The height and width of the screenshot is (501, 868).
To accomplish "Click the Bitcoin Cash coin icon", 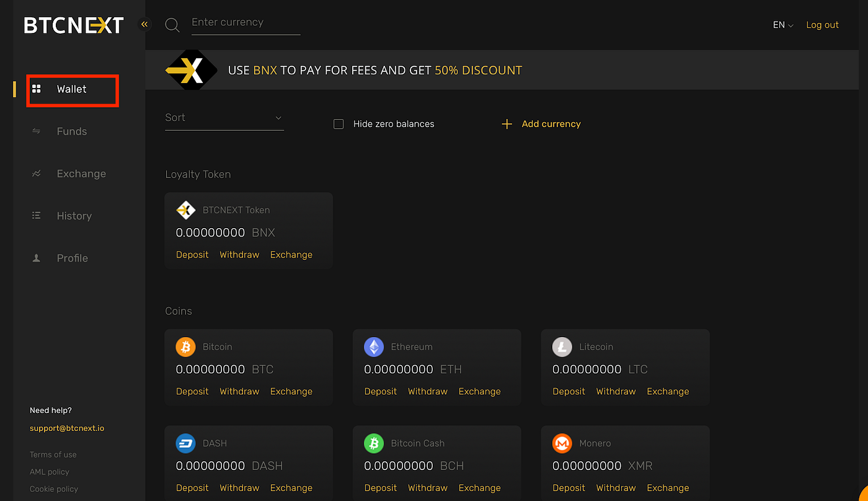I will tap(374, 443).
